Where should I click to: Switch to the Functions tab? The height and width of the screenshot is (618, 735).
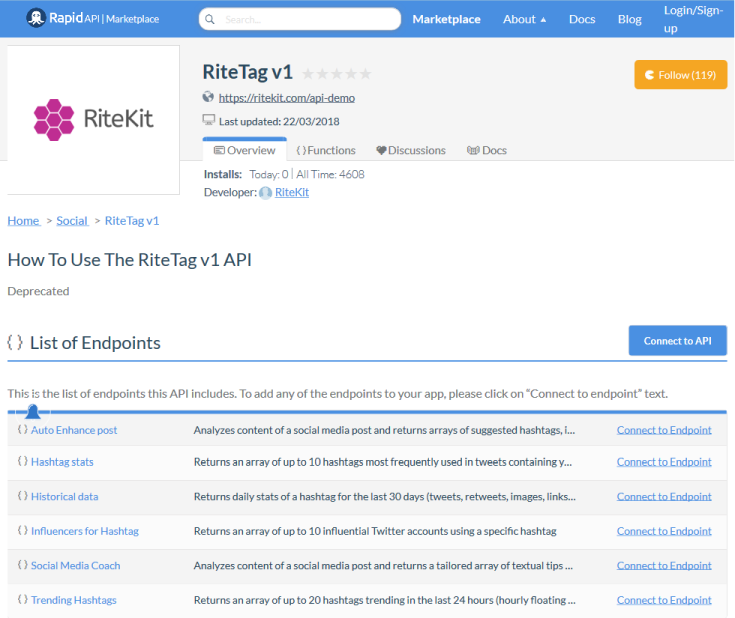tap(326, 150)
